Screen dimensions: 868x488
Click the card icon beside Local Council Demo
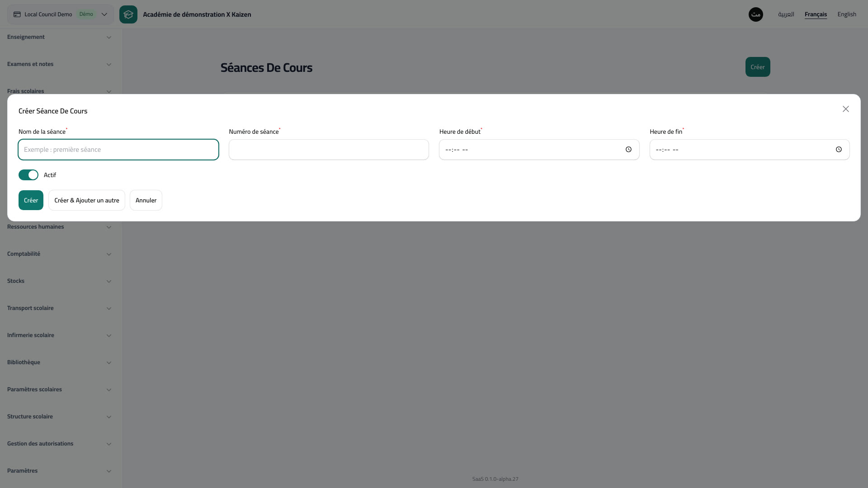pyautogui.click(x=17, y=14)
